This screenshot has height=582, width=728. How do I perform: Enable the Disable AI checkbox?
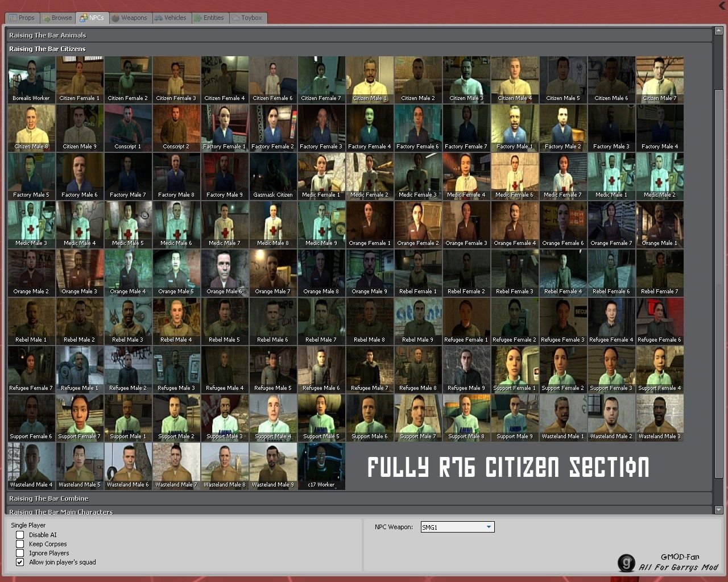(x=20, y=535)
